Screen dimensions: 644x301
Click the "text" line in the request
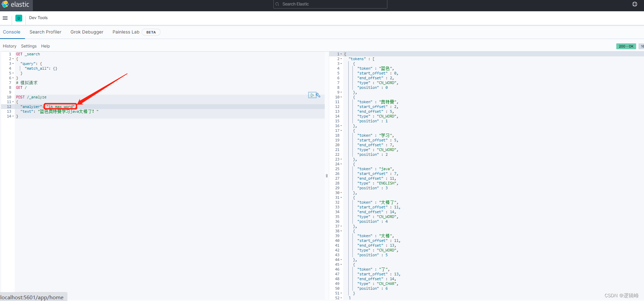pyautogui.click(x=60, y=111)
